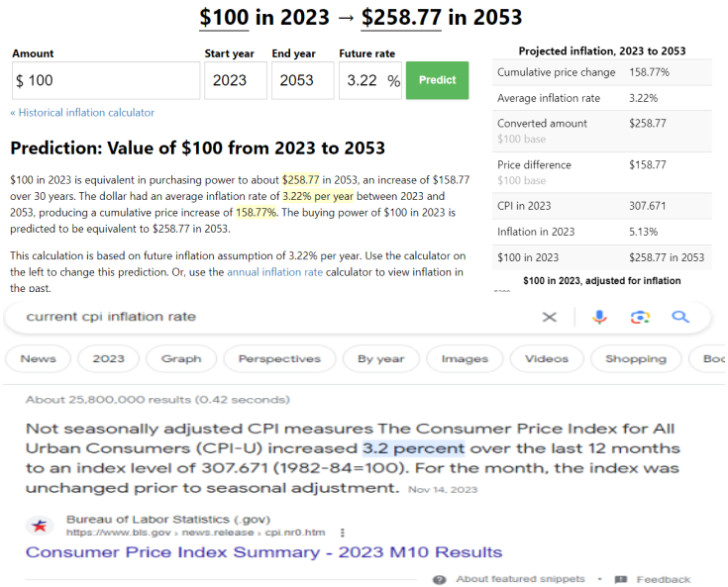Screen dimensions: 728x587
Task: Click the Future rate field
Action: pyautogui.click(x=370, y=80)
